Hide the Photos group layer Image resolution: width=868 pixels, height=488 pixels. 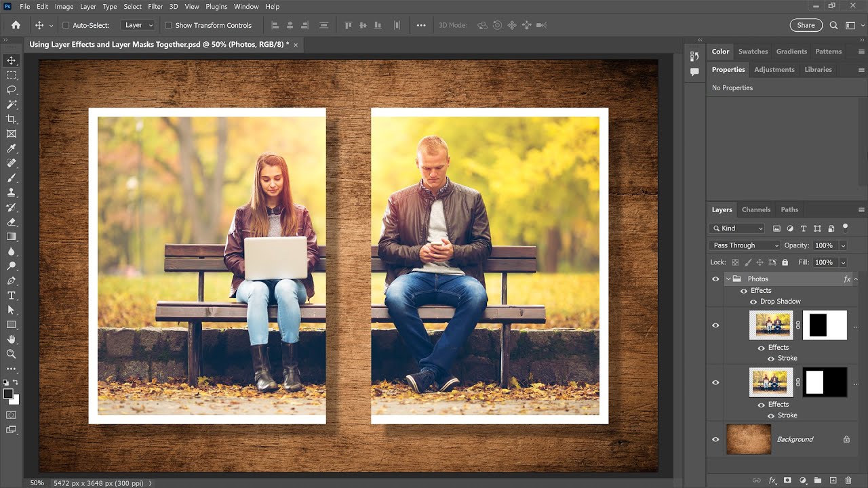point(715,279)
